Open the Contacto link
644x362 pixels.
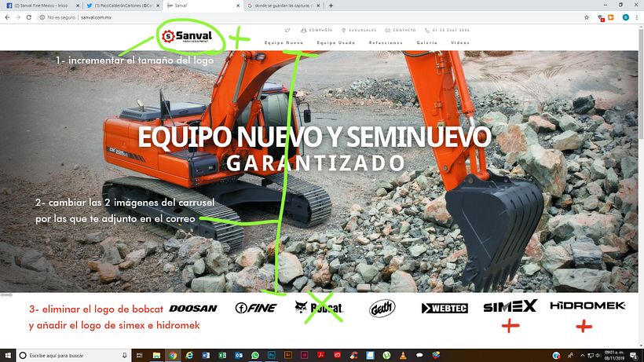tap(404, 30)
